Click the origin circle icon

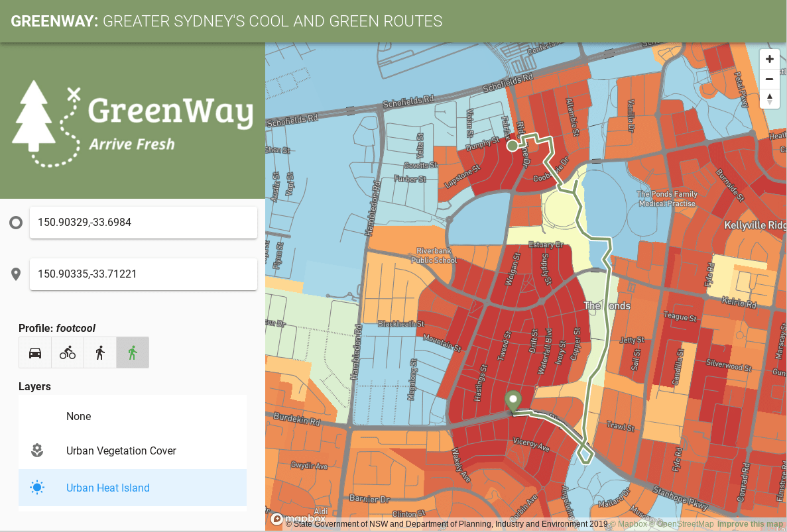coord(16,222)
